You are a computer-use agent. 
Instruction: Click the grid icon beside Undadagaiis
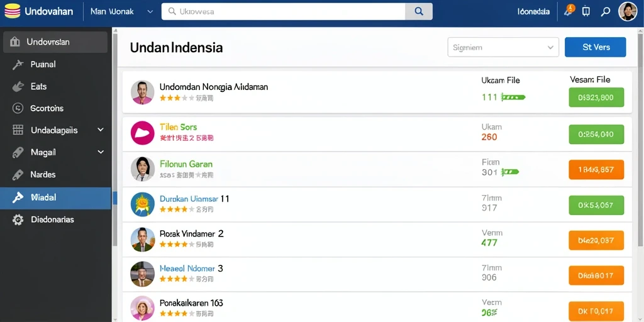18,130
